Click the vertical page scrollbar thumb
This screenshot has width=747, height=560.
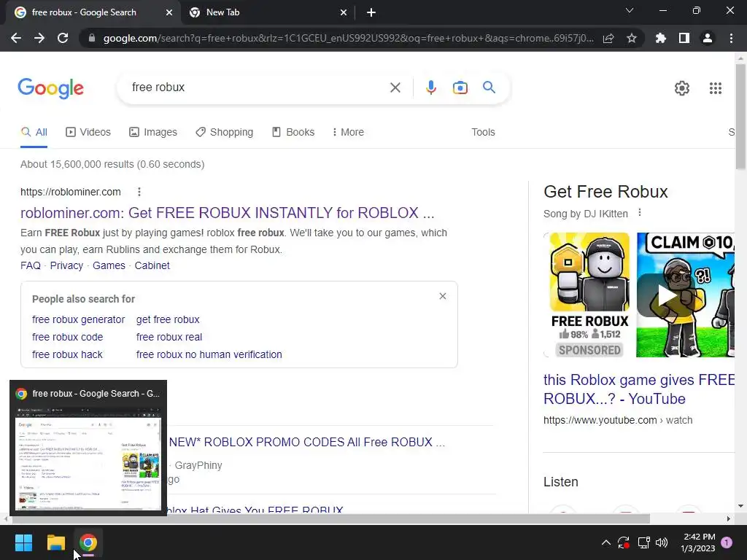pos(740,117)
